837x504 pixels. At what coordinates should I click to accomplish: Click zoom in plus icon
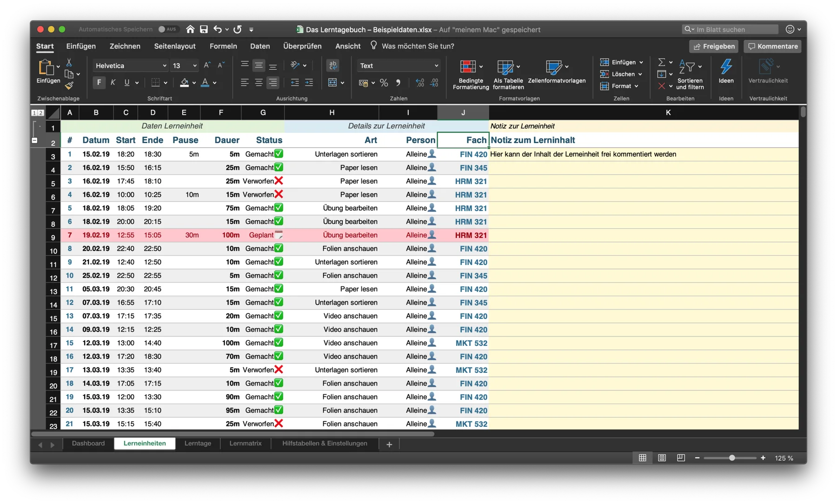763,458
